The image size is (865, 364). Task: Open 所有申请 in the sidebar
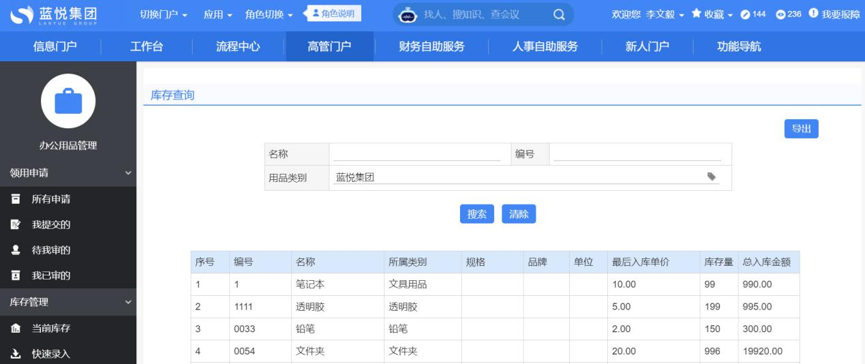tap(51, 199)
